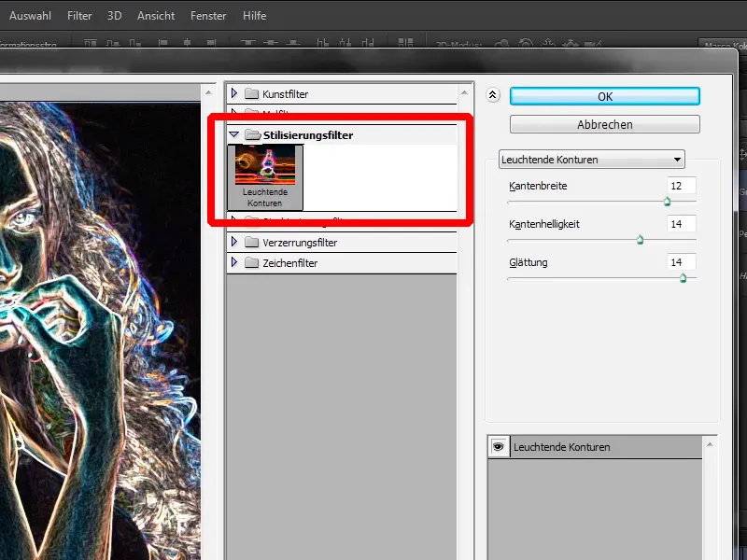Select the Zeichenfilter category label
Screen dimensions: 747x560
click(x=289, y=263)
